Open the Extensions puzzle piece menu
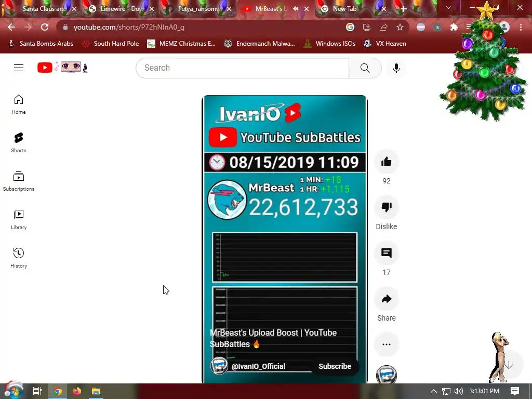This screenshot has width=532, height=399. 454,27
